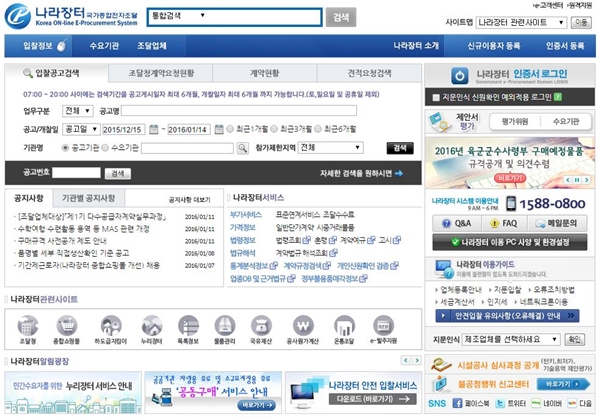Switch to the 계약현황 tab

[x=264, y=74]
